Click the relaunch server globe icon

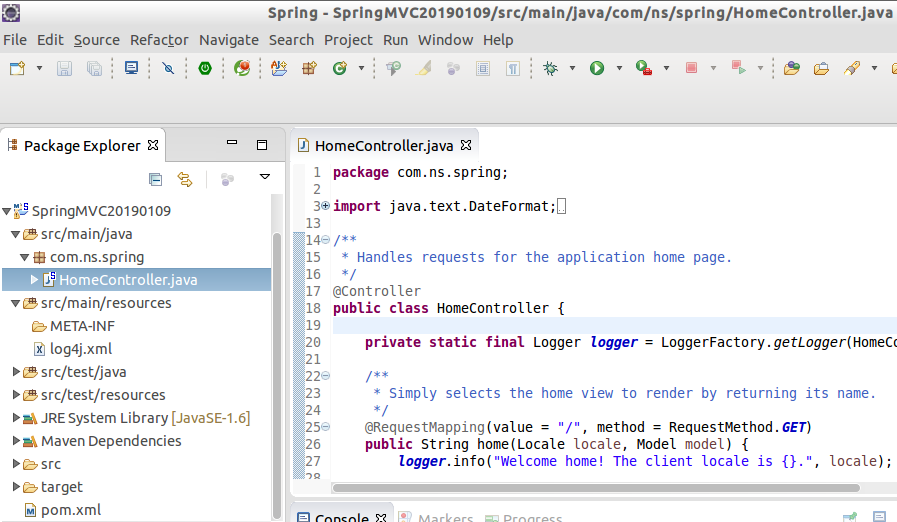coord(242,68)
